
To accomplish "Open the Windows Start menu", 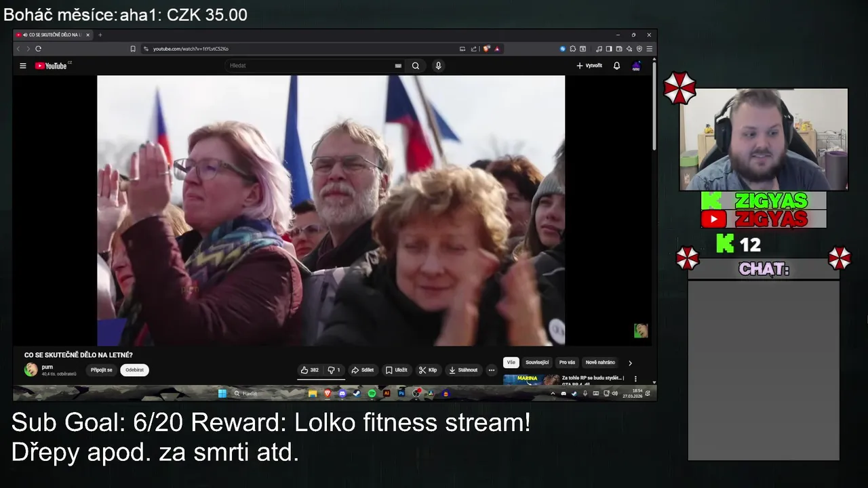I will point(222,393).
